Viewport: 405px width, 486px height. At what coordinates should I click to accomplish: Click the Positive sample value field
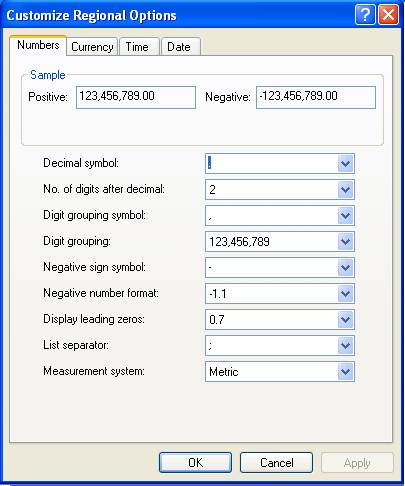(136, 97)
